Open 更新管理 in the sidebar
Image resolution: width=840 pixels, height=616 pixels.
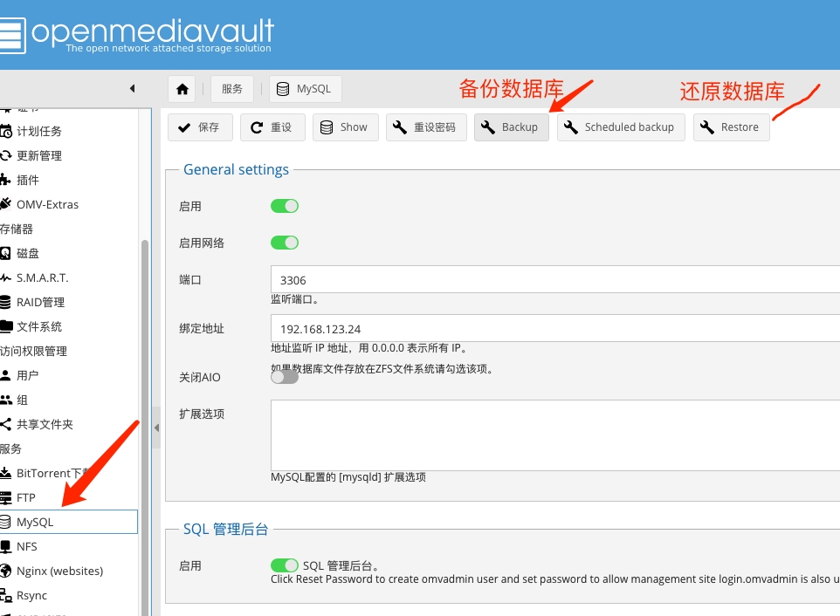click(x=69, y=155)
